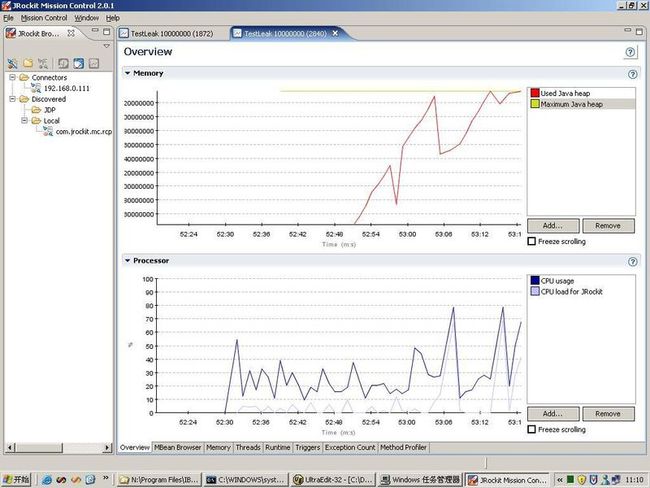Click the yellow shield tray icon
Image resolution: width=650 pixels, height=488 pixels.
point(582,480)
